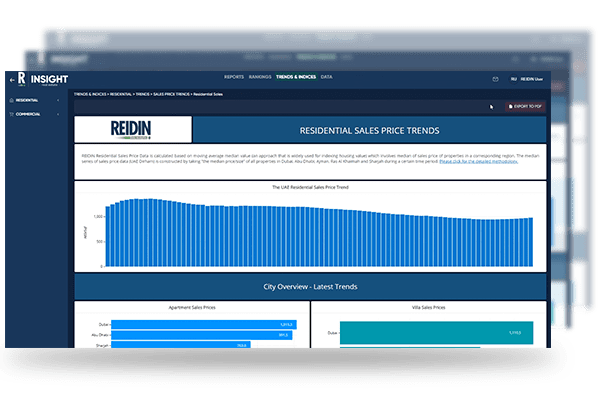Screen dimensions: 615x418
Task: Open the Rankings tab
Action: tap(260, 77)
